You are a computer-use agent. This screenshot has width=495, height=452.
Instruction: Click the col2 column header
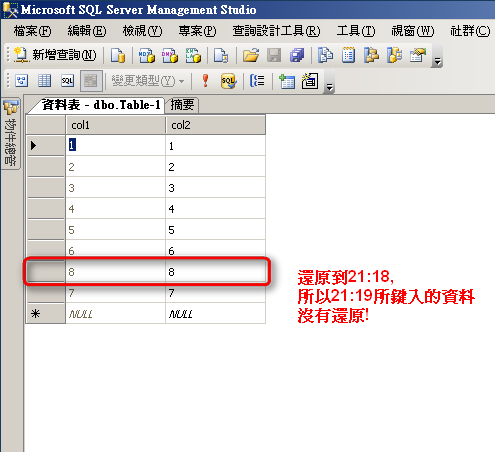click(215, 125)
